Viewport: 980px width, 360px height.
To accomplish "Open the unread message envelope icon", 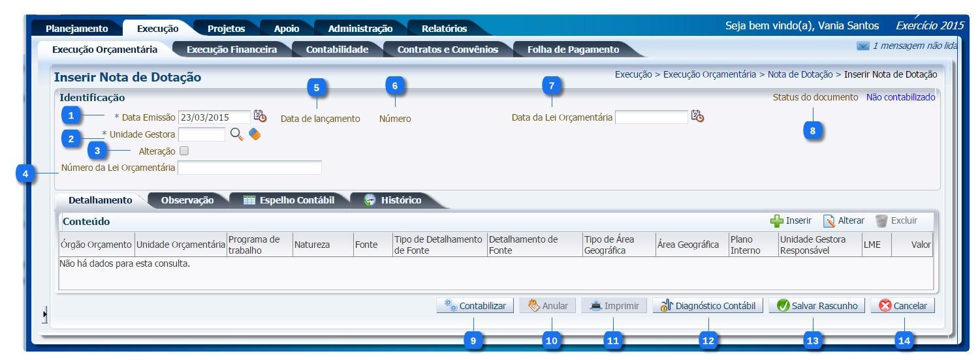I will [x=862, y=48].
